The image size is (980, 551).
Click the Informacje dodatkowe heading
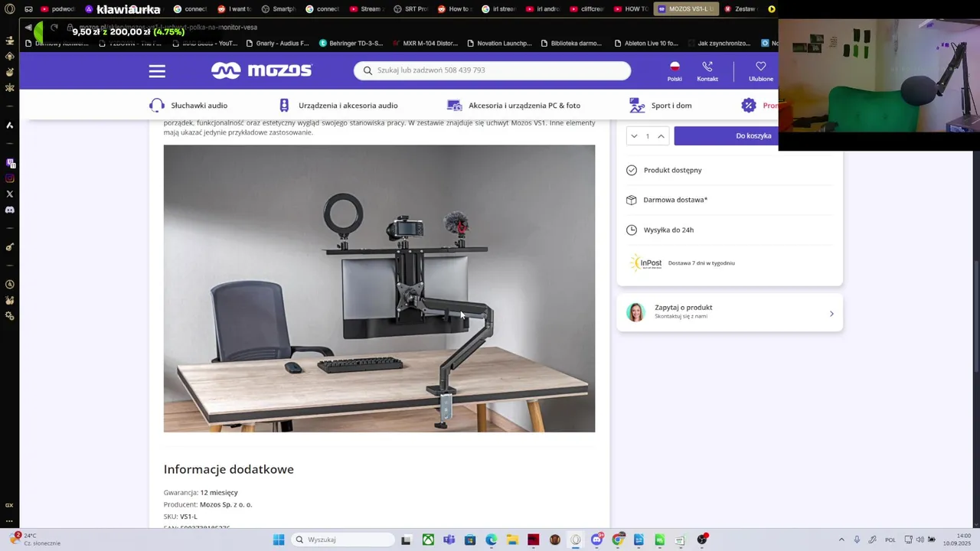pyautogui.click(x=228, y=469)
